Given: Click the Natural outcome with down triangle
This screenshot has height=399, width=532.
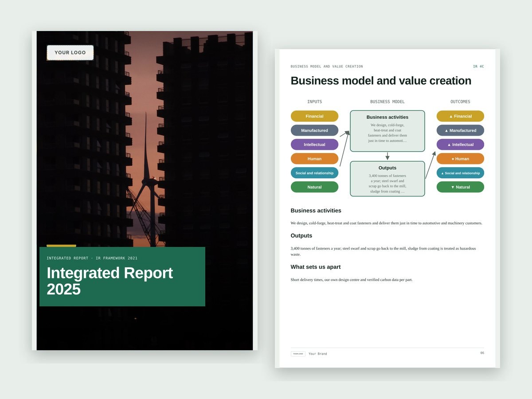Looking at the screenshot, I should [460, 187].
